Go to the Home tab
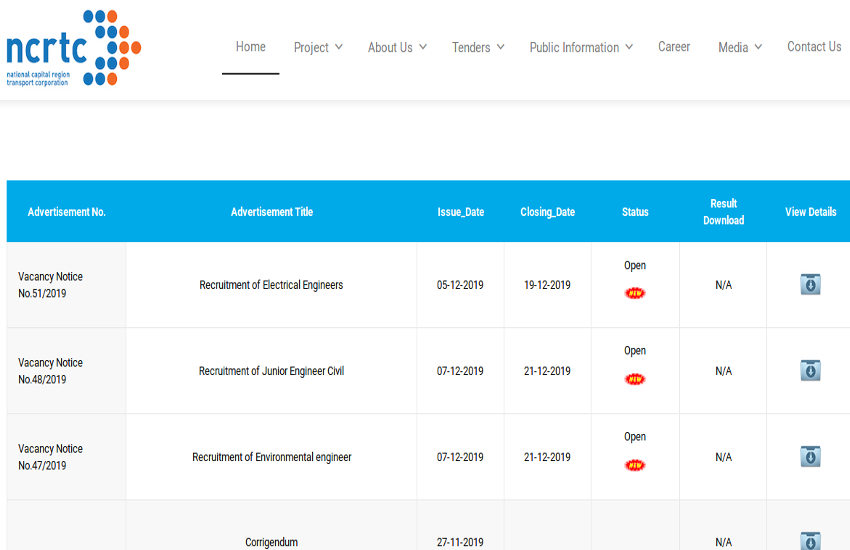 tap(251, 47)
